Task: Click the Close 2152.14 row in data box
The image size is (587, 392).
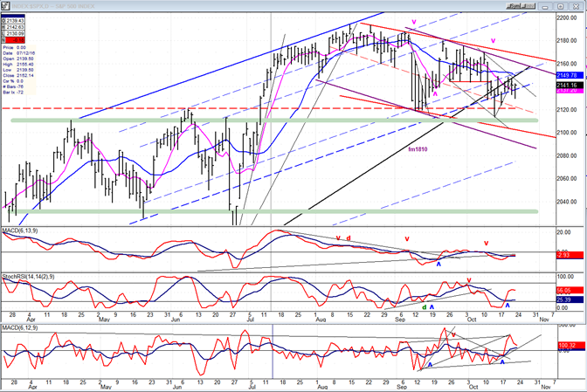Action: coord(18,76)
